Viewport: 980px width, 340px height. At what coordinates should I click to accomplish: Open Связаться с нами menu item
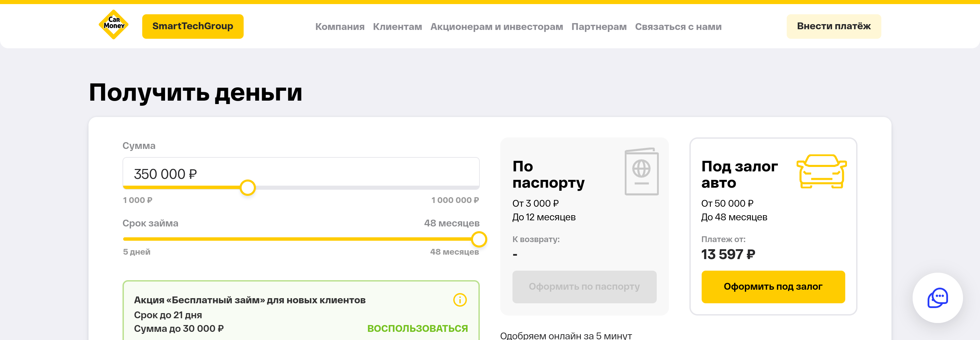coord(678,27)
